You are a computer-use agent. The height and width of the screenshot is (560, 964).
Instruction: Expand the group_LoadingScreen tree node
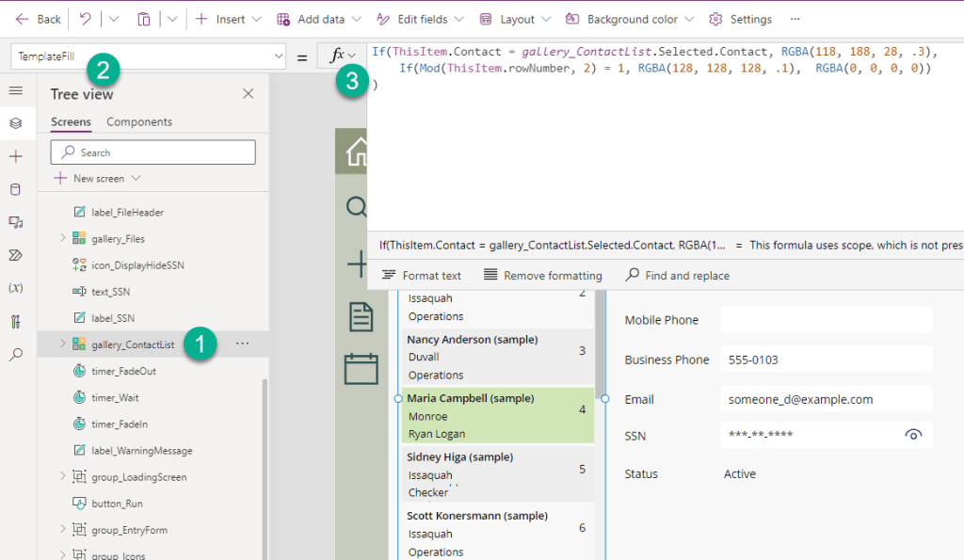[62, 476]
